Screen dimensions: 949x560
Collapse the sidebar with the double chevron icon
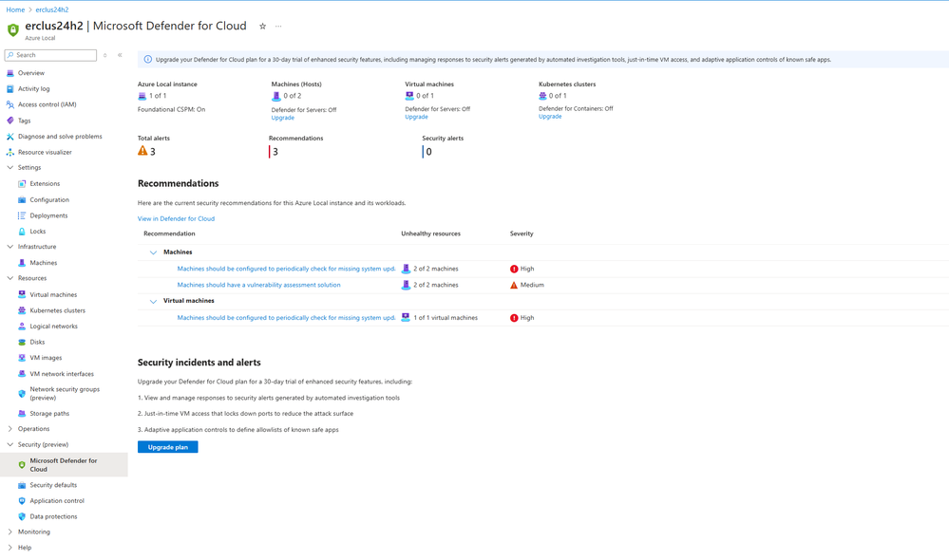point(120,55)
